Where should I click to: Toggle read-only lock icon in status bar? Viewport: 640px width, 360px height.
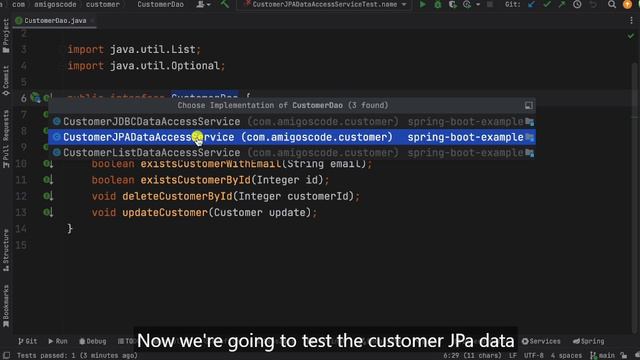623,356
